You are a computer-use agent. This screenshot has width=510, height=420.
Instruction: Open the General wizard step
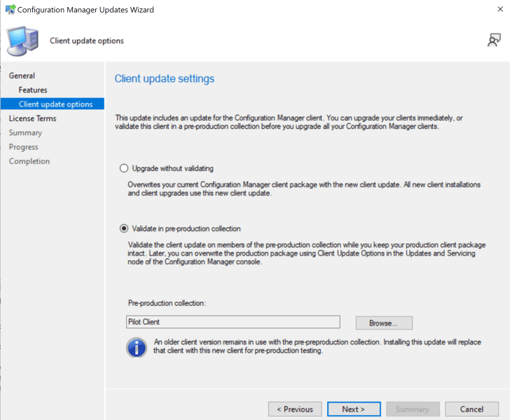[x=22, y=76]
